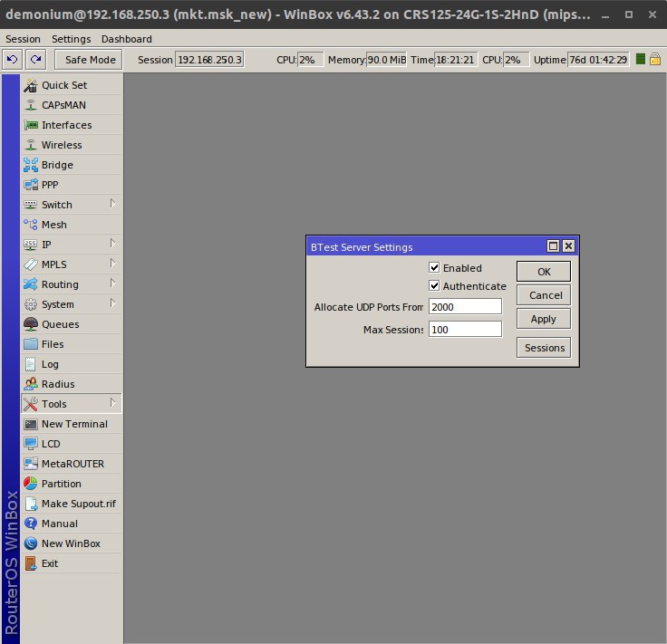Screen dimensions: 667x644
Task: Click the Redo arrow icon in toolbar
Action: (35, 59)
